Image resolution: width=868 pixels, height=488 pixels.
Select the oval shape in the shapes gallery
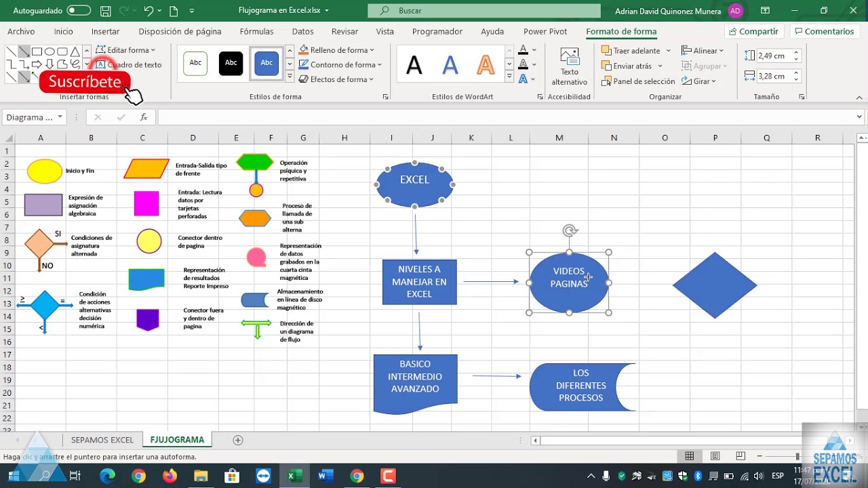point(50,52)
